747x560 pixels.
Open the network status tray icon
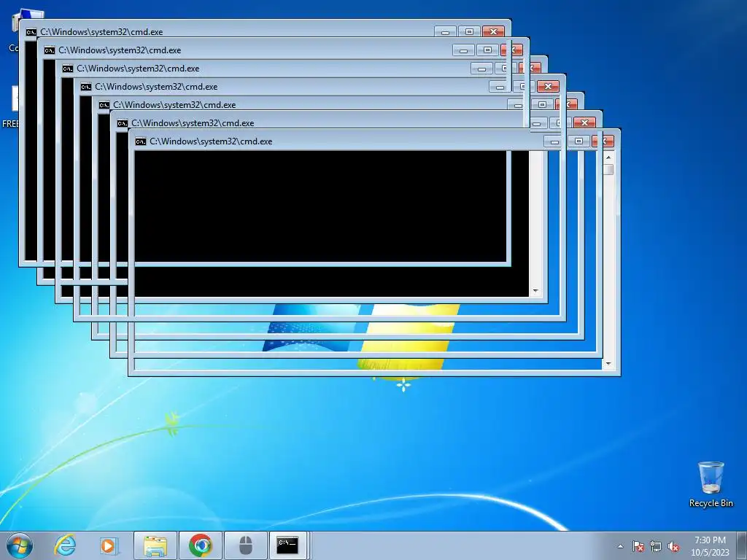click(x=656, y=546)
